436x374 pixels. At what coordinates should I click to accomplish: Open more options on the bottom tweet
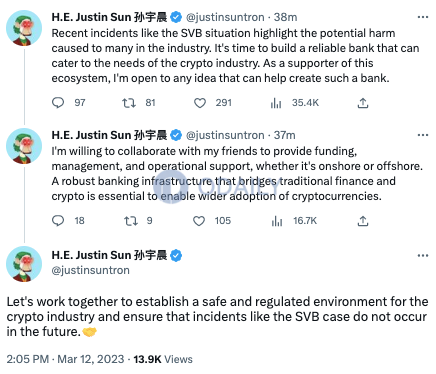point(423,256)
